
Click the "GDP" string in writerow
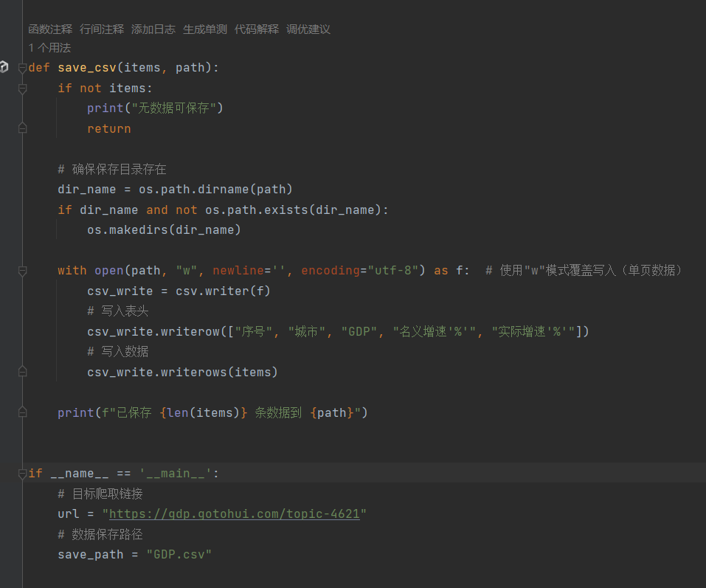click(x=359, y=332)
